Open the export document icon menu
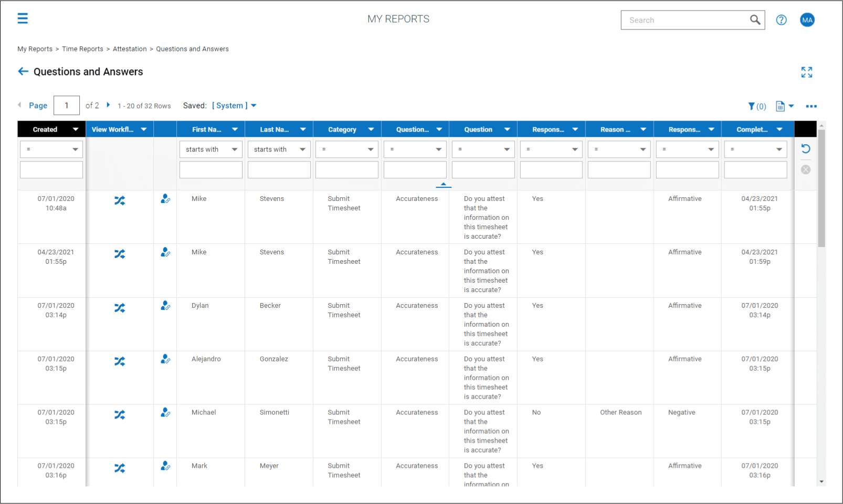843x504 pixels. 785,106
